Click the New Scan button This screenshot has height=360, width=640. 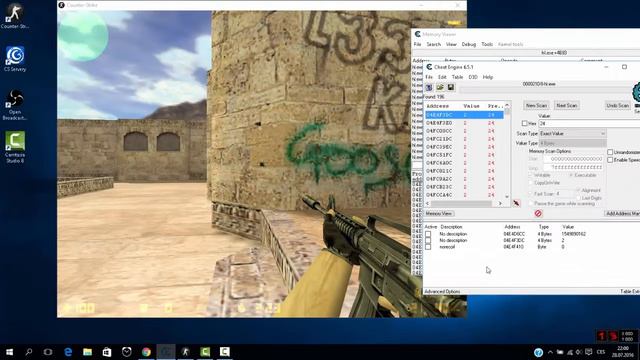tap(536, 106)
